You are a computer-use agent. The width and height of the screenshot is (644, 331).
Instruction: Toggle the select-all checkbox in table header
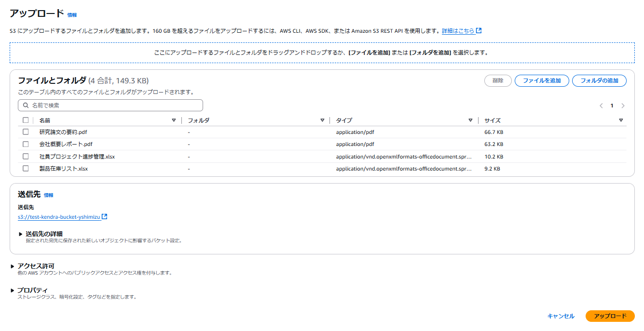pyautogui.click(x=26, y=120)
